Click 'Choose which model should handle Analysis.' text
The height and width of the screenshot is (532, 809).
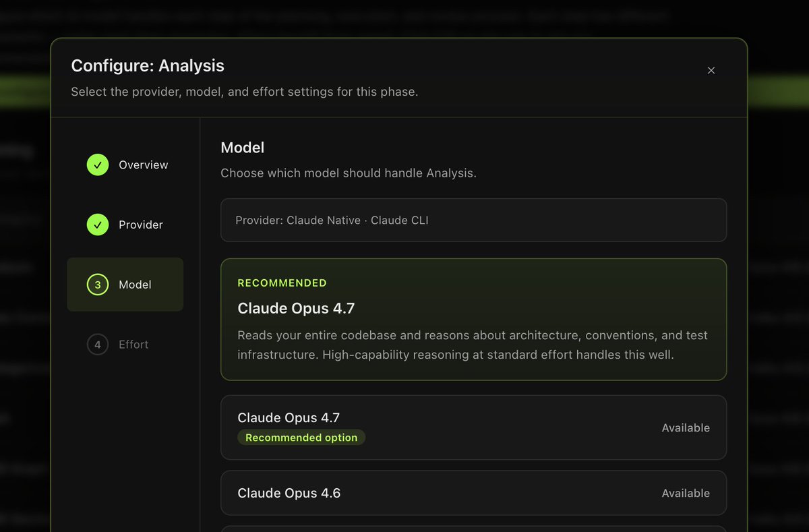point(349,173)
